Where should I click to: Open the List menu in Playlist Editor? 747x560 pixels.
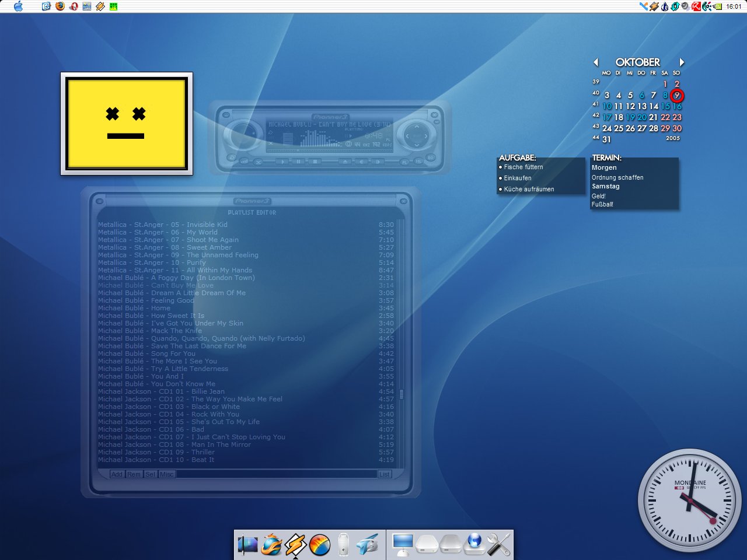tap(384, 474)
